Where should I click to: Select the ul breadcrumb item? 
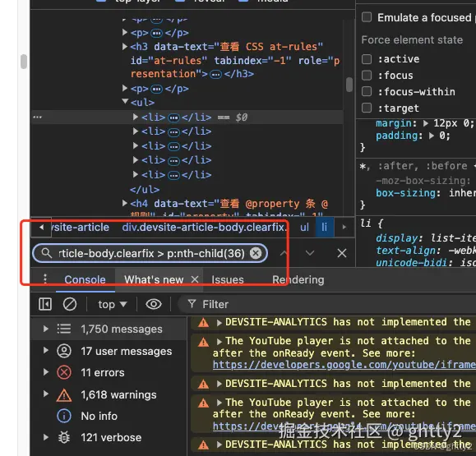click(x=304, y=228)
